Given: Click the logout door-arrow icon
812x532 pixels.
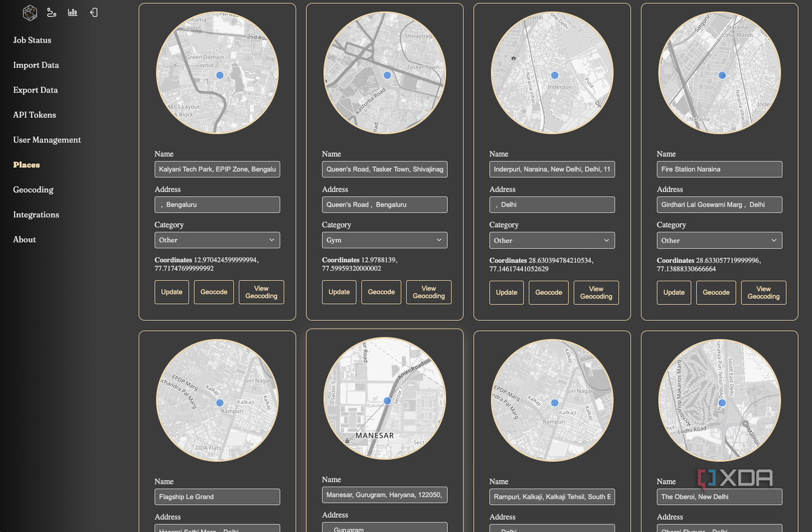Looking at the screenshot, I should pos(93,12).
